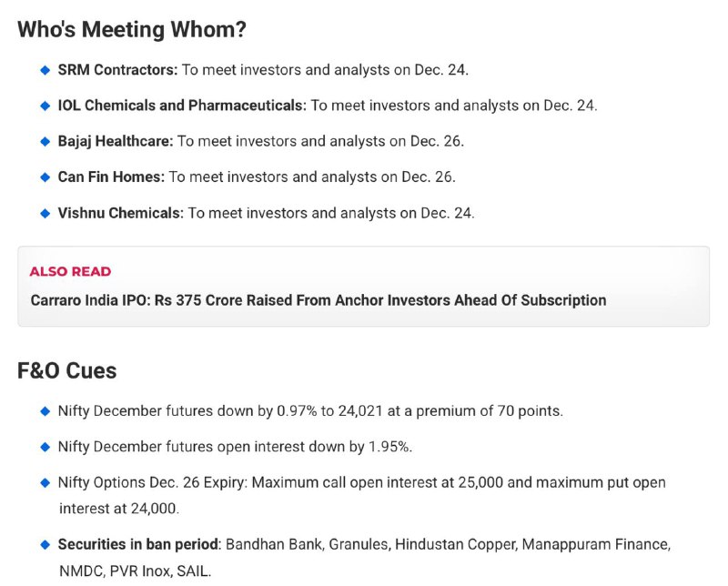
Task: Click the Can Fin Homes bold text
Action: 111,177
